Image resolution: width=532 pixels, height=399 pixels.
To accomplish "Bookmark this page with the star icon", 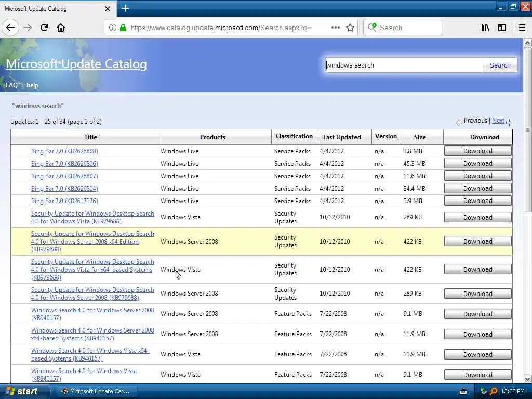I will pyautogui.click(x=350, y=28).
